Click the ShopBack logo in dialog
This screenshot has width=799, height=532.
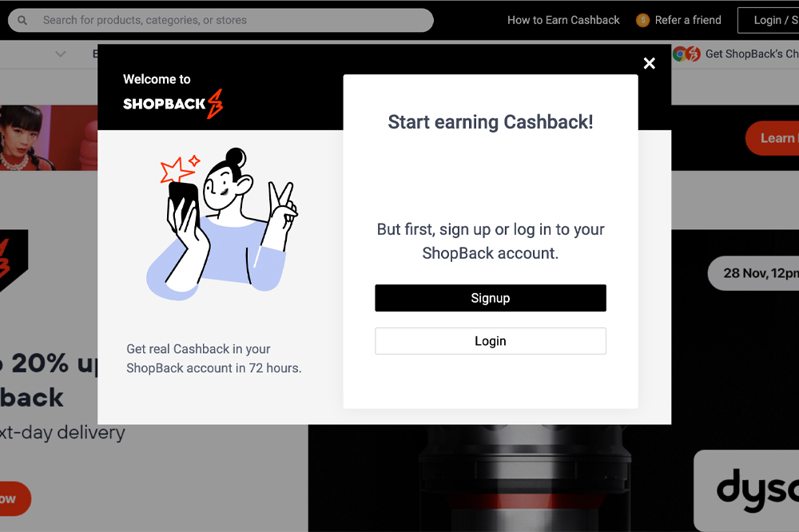(x=173, y=104)
